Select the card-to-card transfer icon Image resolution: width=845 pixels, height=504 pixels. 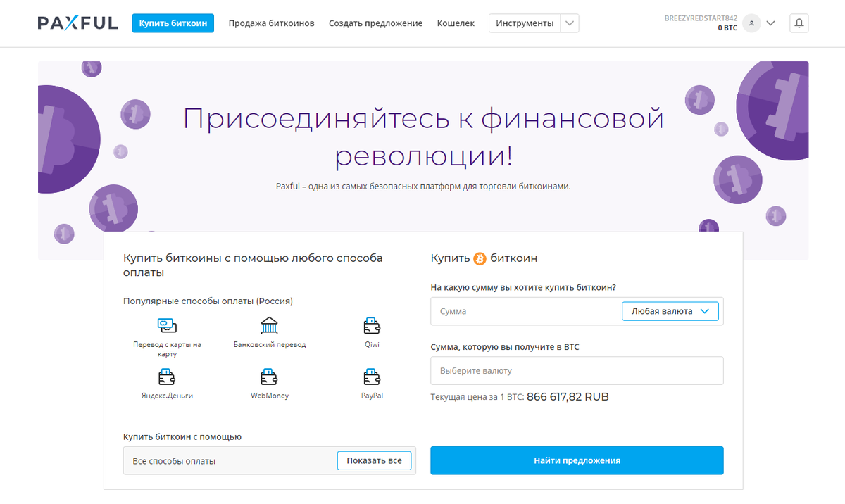167,326
